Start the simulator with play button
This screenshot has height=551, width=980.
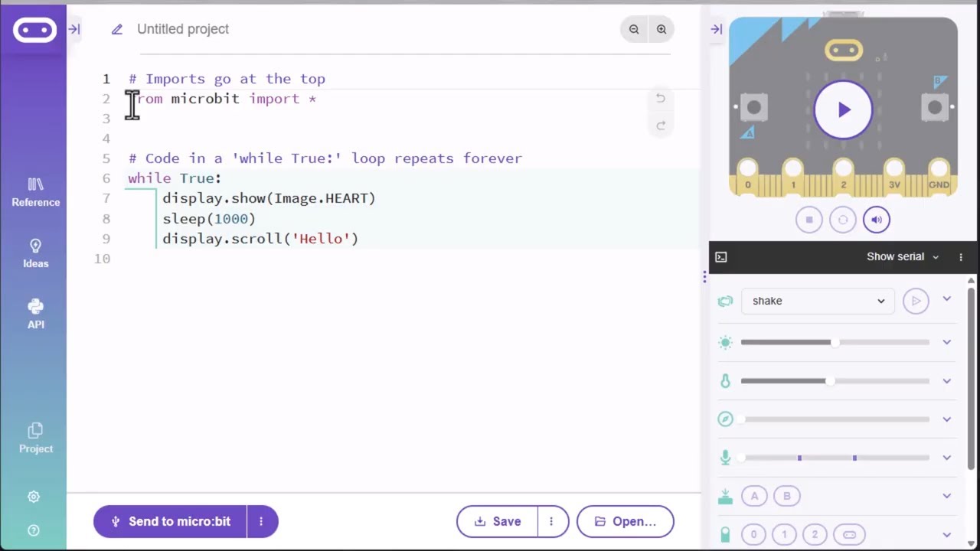pos(843,109)
